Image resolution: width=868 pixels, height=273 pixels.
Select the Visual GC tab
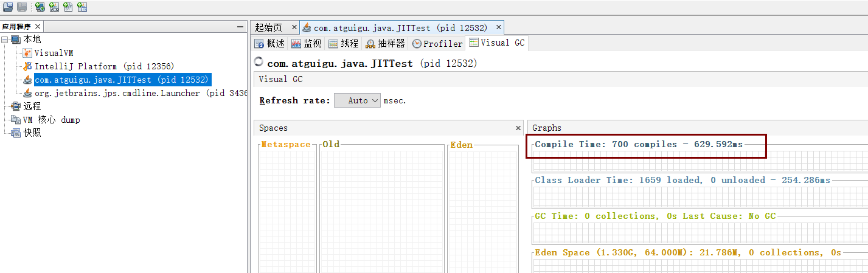tap(497, 43)
